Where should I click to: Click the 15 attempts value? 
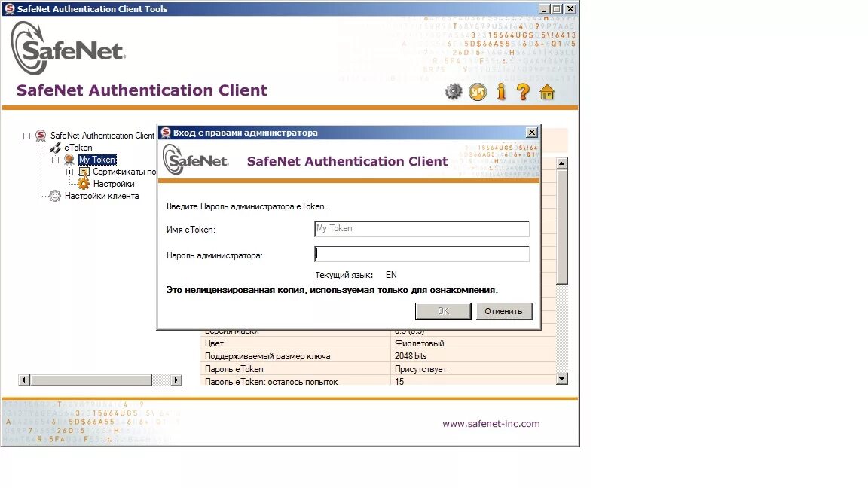(399, 382)
